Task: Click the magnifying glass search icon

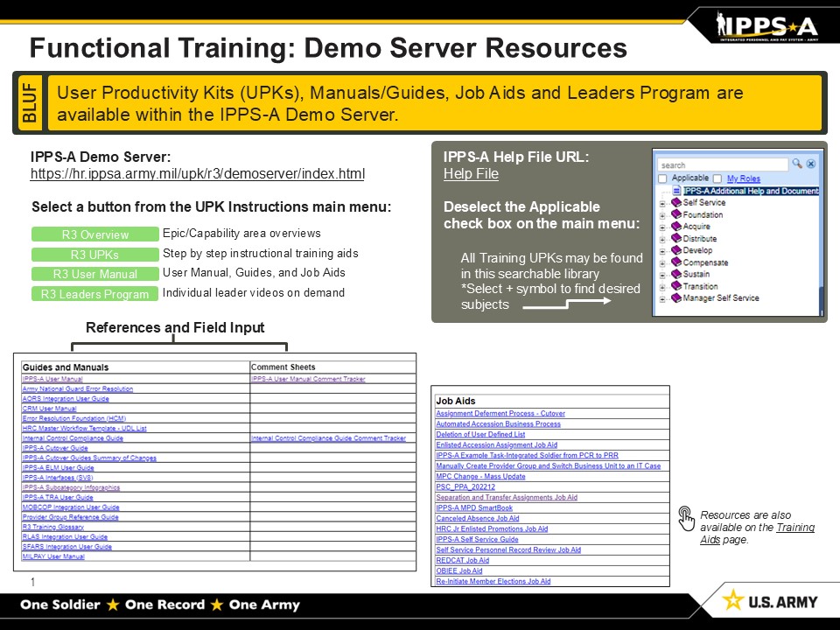Action: coord(796,164)
